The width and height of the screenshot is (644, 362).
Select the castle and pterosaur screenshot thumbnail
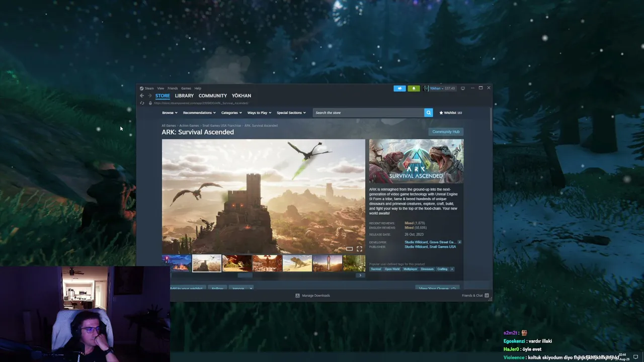[x=207, y=263]
